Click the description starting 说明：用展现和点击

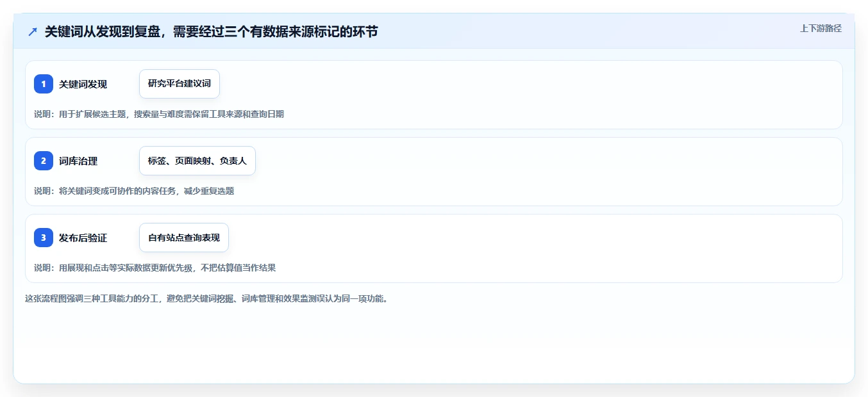pos(154,268)
